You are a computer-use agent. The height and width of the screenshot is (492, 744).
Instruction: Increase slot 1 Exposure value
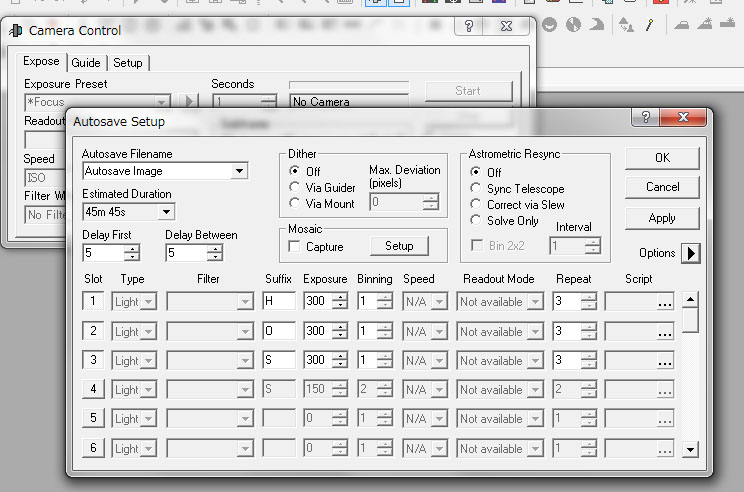coord(340,297)
